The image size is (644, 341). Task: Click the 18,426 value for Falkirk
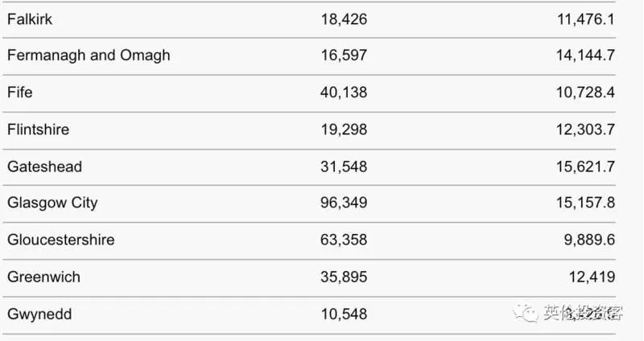[x=344, y=19]
